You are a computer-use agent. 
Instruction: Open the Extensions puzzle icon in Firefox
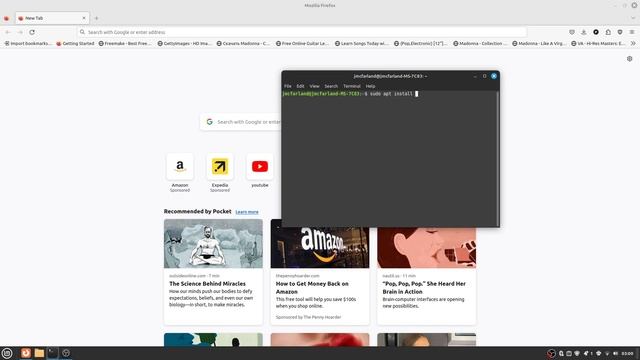(608, 32)
